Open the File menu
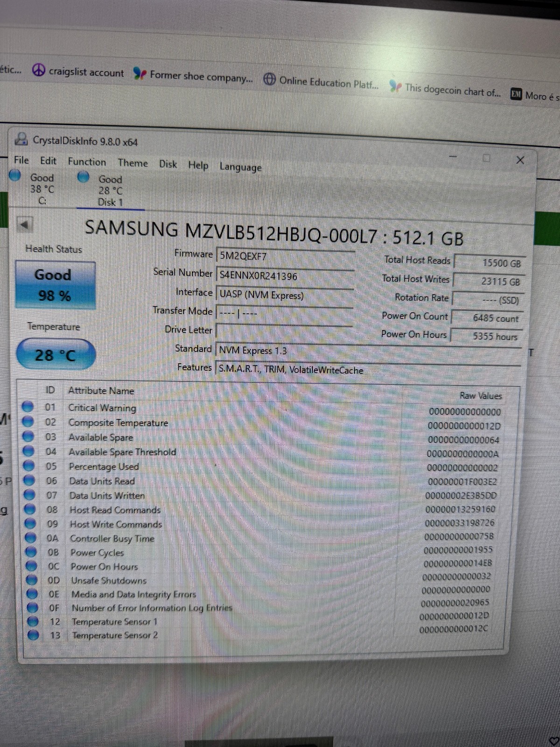Image resolution: width=560 pixels, height=747 pixels. pos(21,160)
